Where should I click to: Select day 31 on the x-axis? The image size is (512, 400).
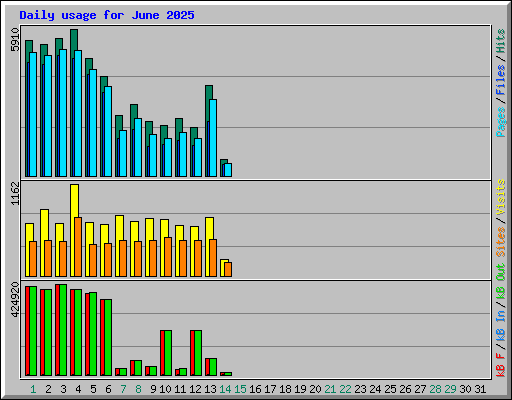pos(480,389)
